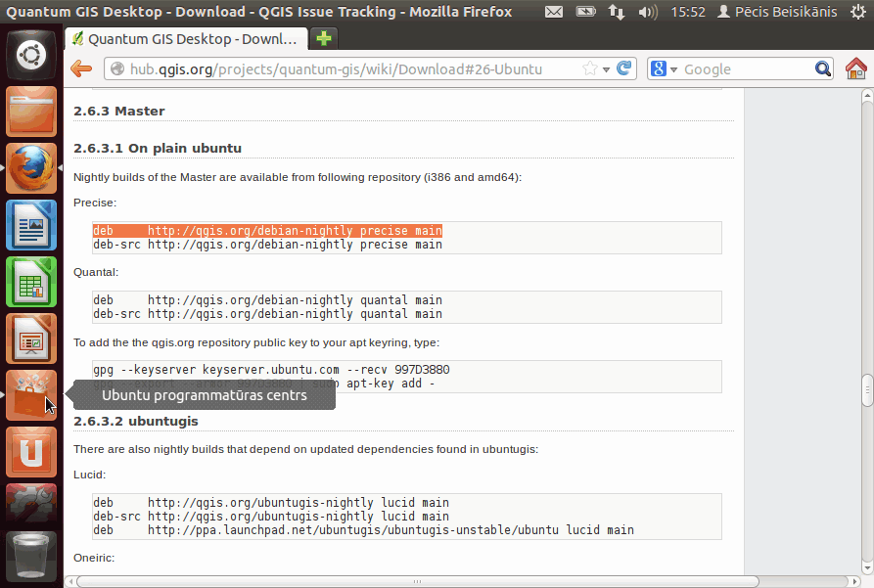Click the deb ubuntugis-nightly lucid line
874x588 pixels.
coord(271,503)
